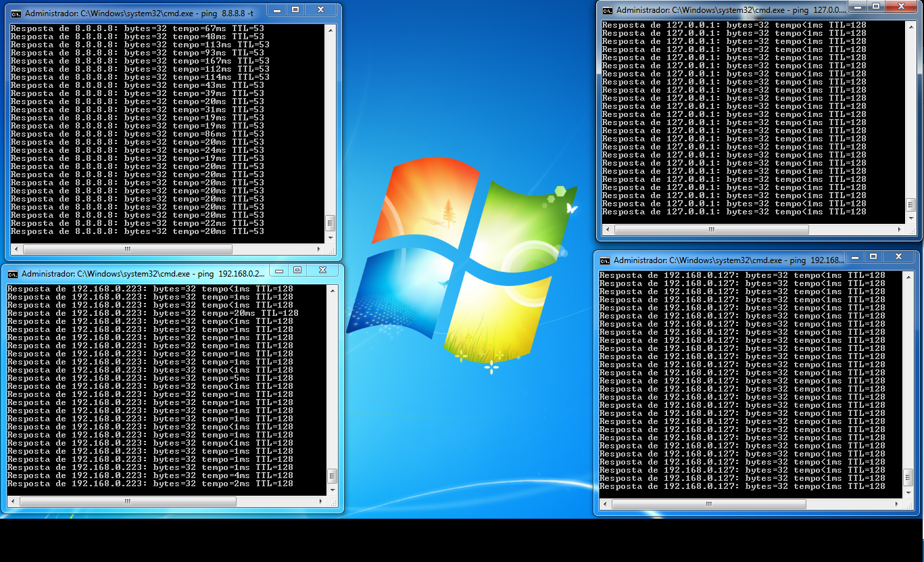Click the horizontal scrollbar thumb in the 192.168.0.127 window
924x562 pixels.
[708, 505]
